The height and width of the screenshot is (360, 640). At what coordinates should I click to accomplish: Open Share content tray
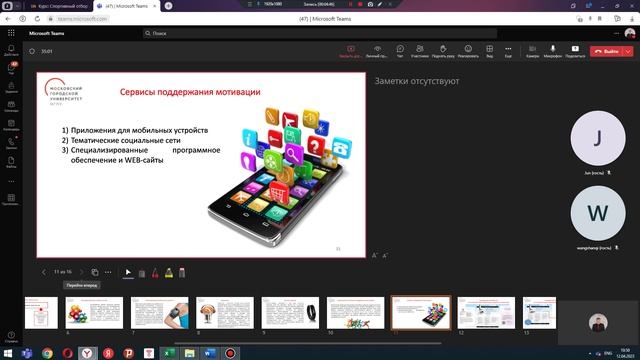pos(575,51)
